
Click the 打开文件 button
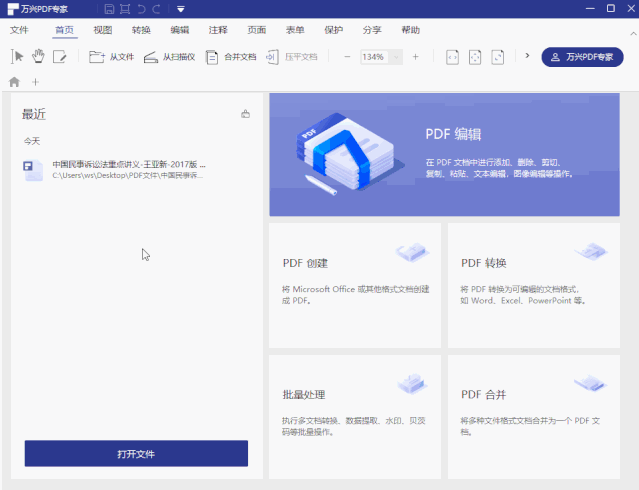(136, 453)
